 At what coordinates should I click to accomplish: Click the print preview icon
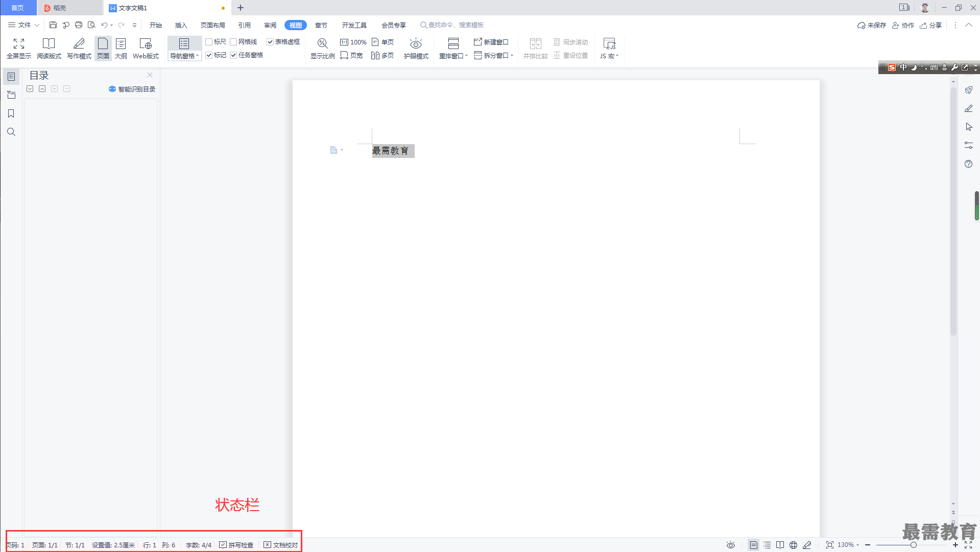[x=91, y=25]
